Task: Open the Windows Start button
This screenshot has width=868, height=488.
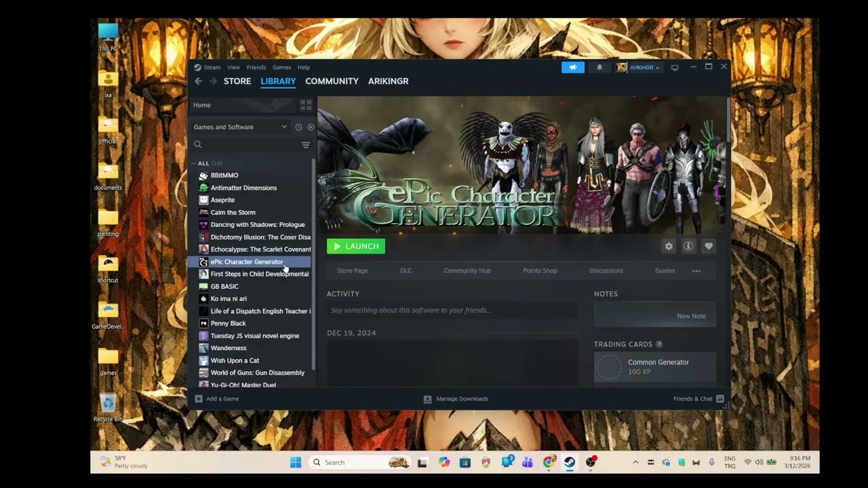Action: [296, 462]
